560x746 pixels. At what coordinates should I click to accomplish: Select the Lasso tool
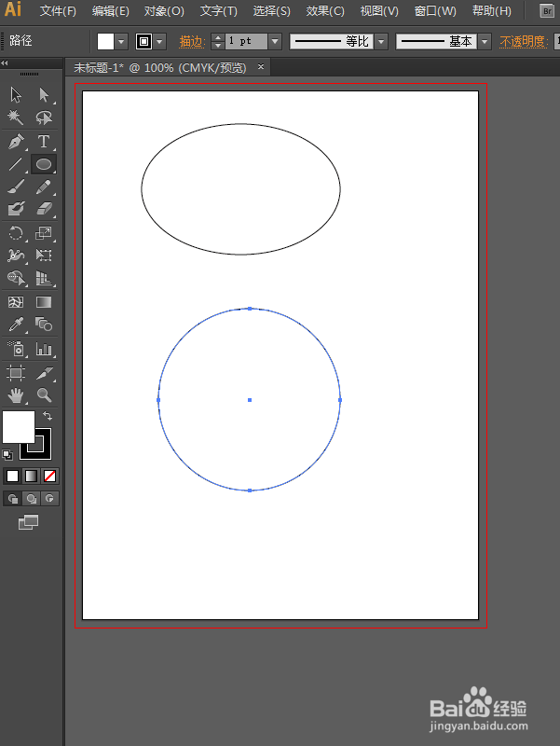tap(44, 117)
